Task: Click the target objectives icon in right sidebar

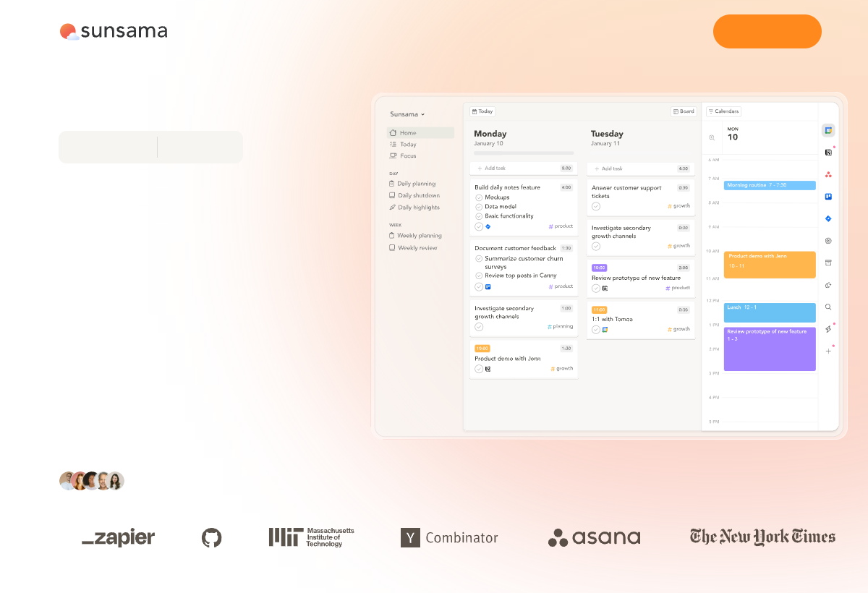Action: [x=828, y=241]
